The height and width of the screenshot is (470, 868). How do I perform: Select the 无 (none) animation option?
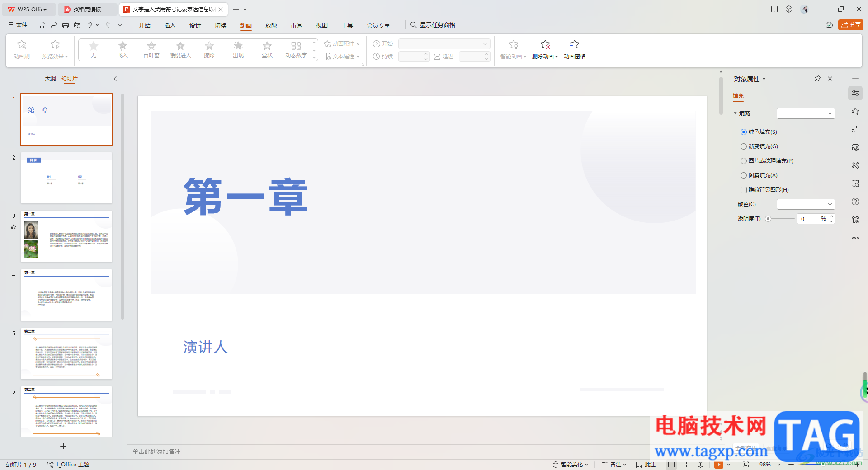point(94,50)
